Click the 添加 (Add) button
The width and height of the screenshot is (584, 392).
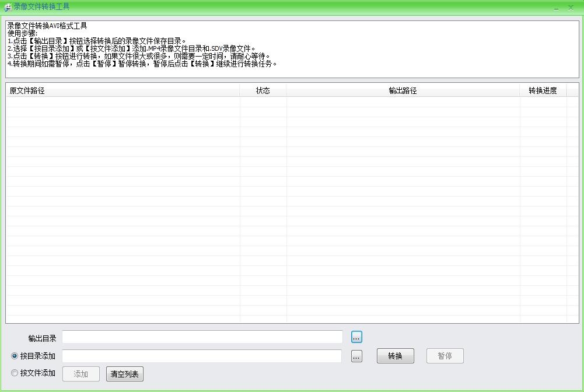tap(81, 374)
